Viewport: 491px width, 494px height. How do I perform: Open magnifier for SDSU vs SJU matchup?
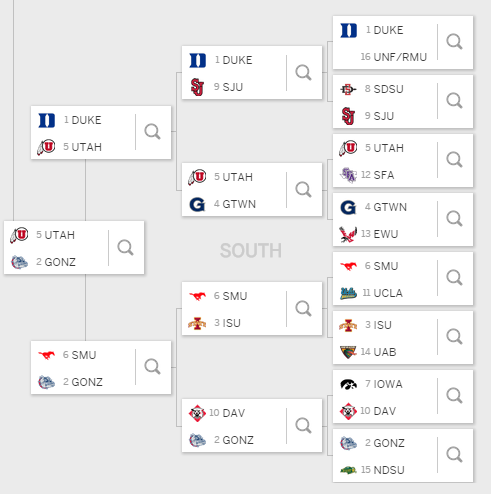[454, 101]
